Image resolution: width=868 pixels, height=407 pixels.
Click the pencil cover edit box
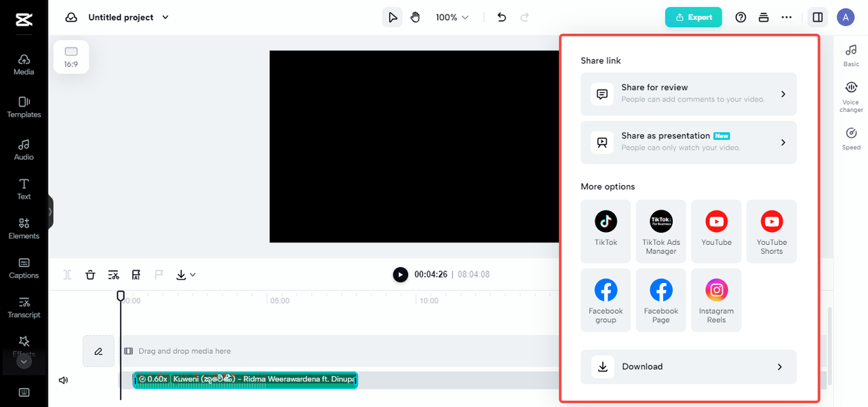coord(98,351)
